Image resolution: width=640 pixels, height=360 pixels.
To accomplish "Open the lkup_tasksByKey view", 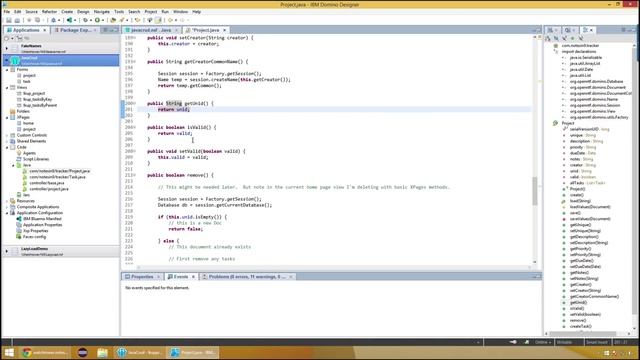I will click(x=38, y=100).
